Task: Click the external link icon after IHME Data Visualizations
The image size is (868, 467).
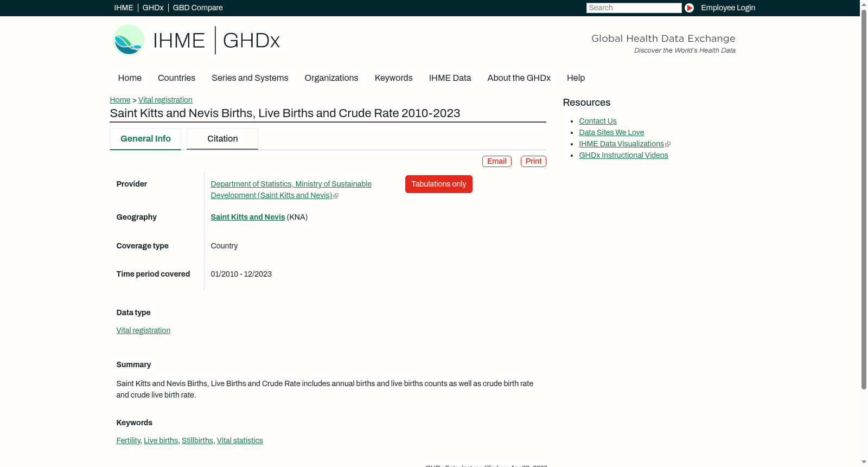Action: tap(668, 144)
